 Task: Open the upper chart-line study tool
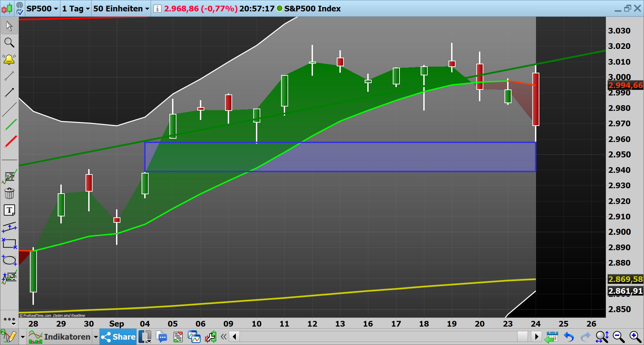[x=9, y=177]
